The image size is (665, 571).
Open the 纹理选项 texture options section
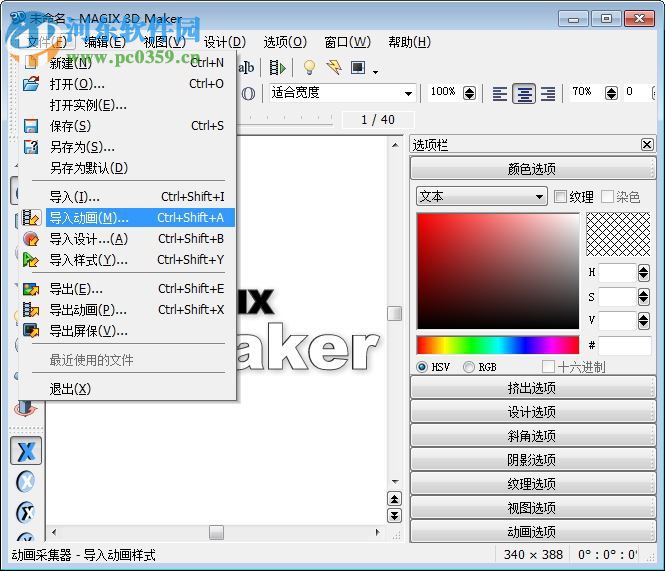[533, 484]
